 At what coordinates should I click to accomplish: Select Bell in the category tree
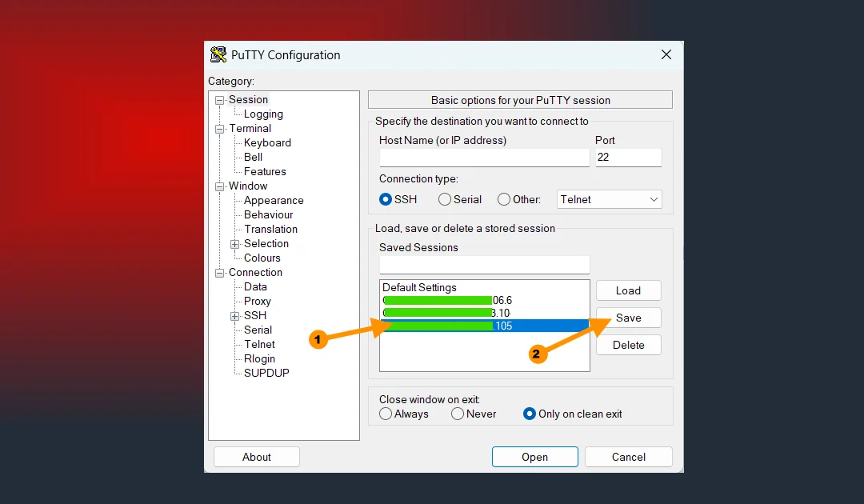[x=253, y=157]
